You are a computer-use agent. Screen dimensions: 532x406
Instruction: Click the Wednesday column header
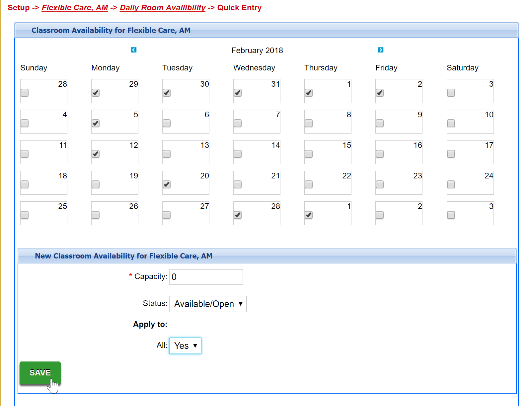tap(254, 68)
